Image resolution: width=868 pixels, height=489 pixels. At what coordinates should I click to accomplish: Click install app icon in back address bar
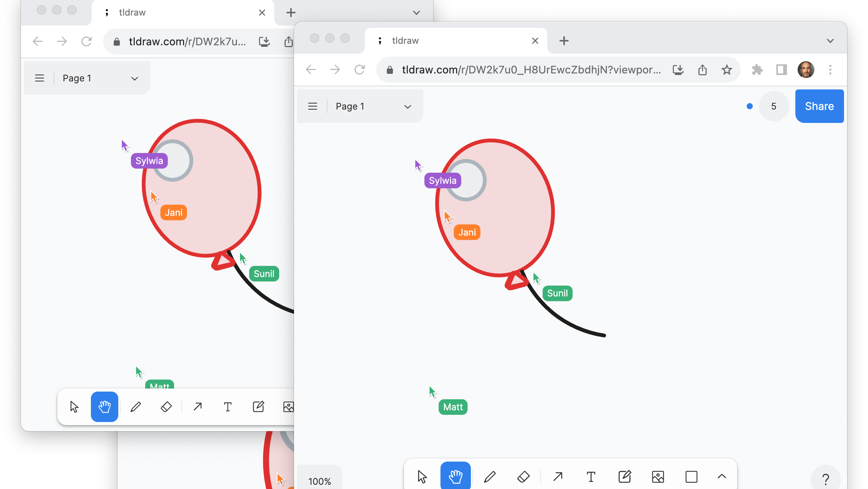point(264,41)
